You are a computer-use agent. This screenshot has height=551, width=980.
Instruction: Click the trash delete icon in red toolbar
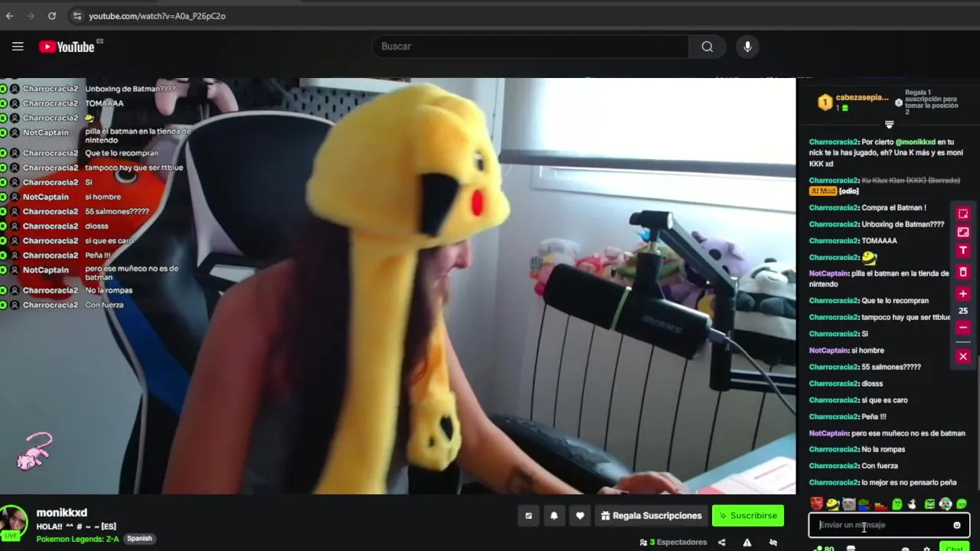[963, 272]
